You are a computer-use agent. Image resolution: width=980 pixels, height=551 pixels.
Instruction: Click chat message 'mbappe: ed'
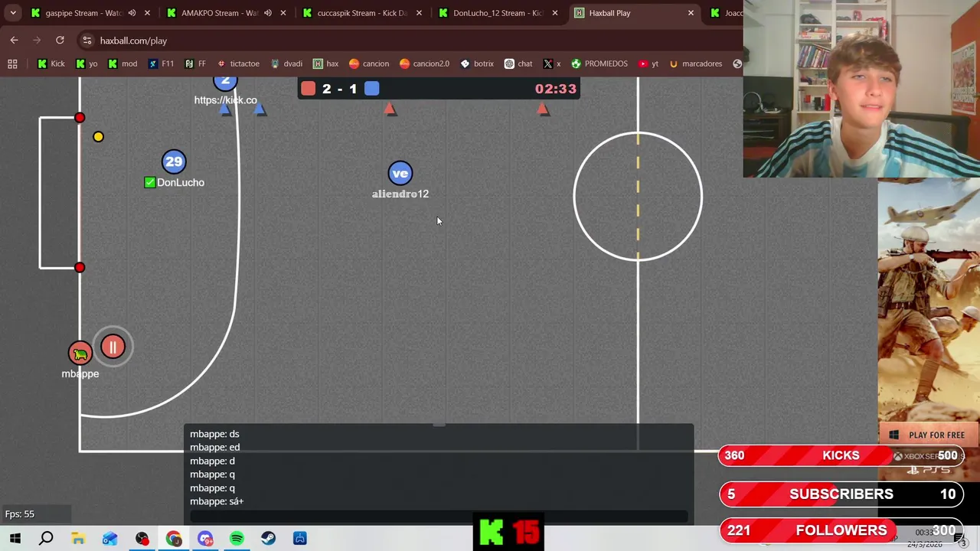[214, 447]
